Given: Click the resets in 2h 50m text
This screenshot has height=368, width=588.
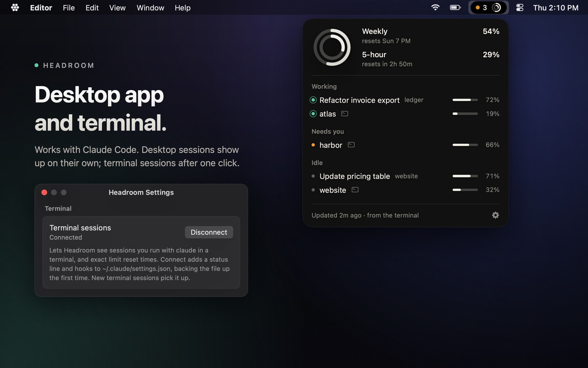Looking at the screenshot, I should pos(387,64).
